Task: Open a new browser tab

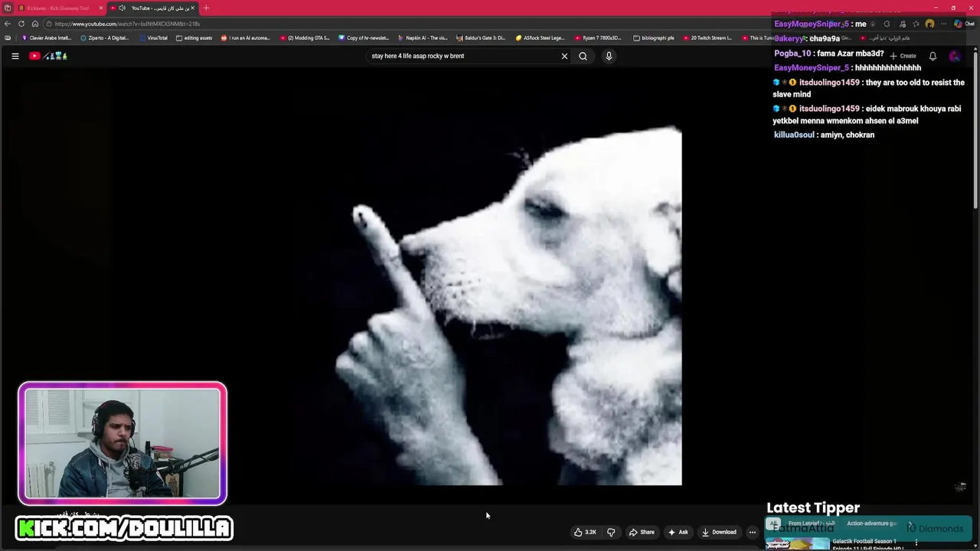Action: [206, 8]
